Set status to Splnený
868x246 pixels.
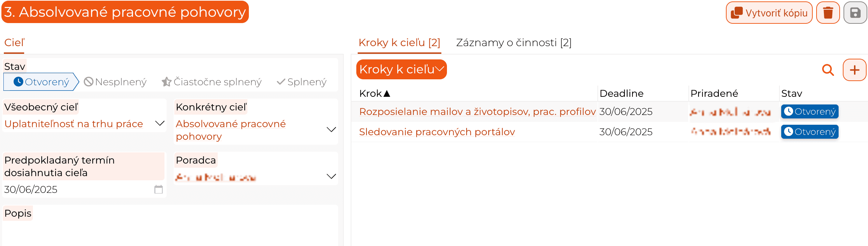(301, 82)
